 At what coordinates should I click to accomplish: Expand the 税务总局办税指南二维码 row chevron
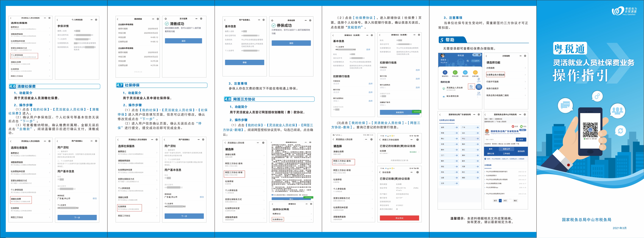coord(525,95)
